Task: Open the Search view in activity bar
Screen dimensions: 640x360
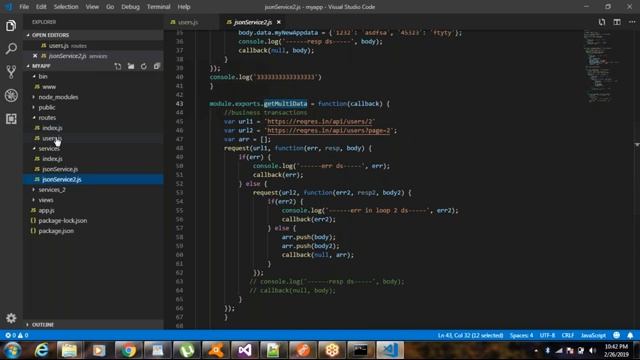Action: tap(11, 49)
